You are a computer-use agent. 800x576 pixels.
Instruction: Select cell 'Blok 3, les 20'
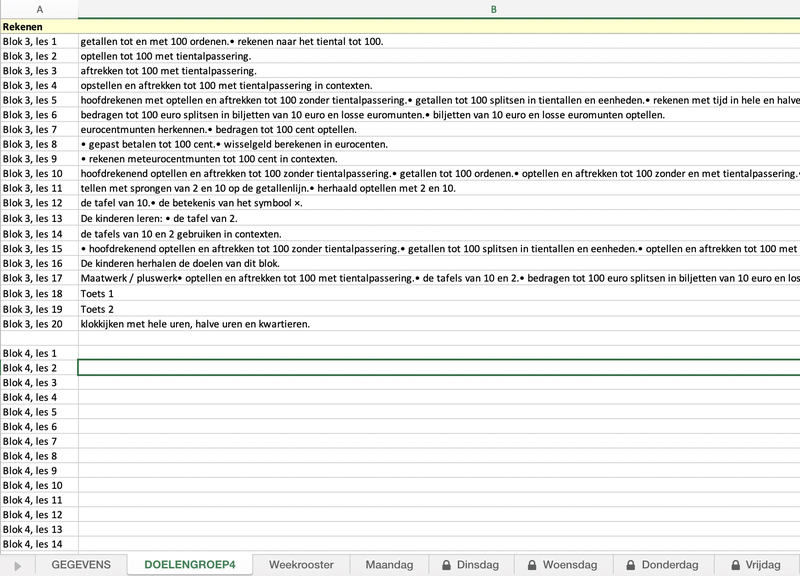tap(39, 324)
